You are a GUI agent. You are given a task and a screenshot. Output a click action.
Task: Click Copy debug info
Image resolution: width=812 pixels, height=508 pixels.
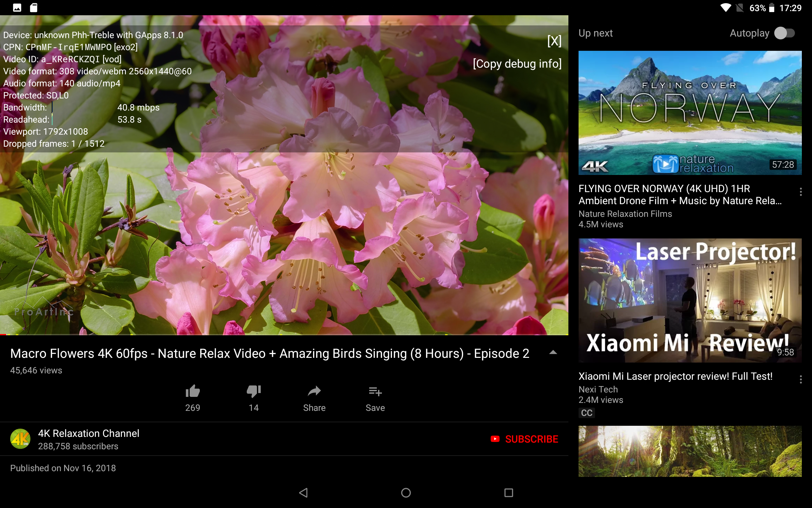[517, 64]
